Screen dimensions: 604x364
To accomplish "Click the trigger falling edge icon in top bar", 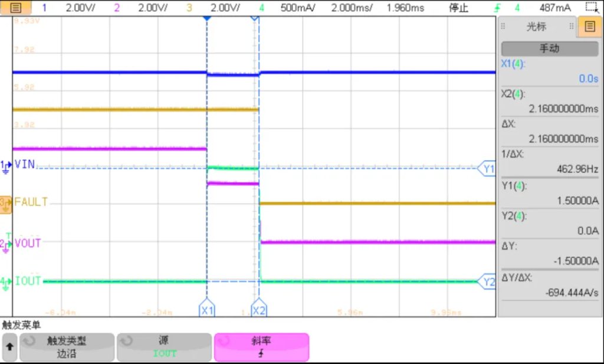I will (x=500, y=8).
